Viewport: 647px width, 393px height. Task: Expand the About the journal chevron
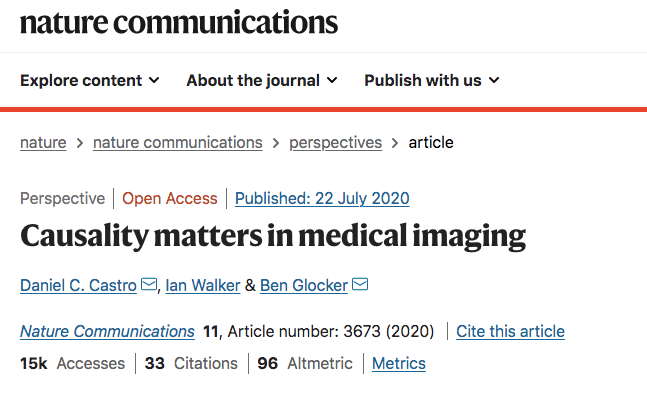click(332, 80)
